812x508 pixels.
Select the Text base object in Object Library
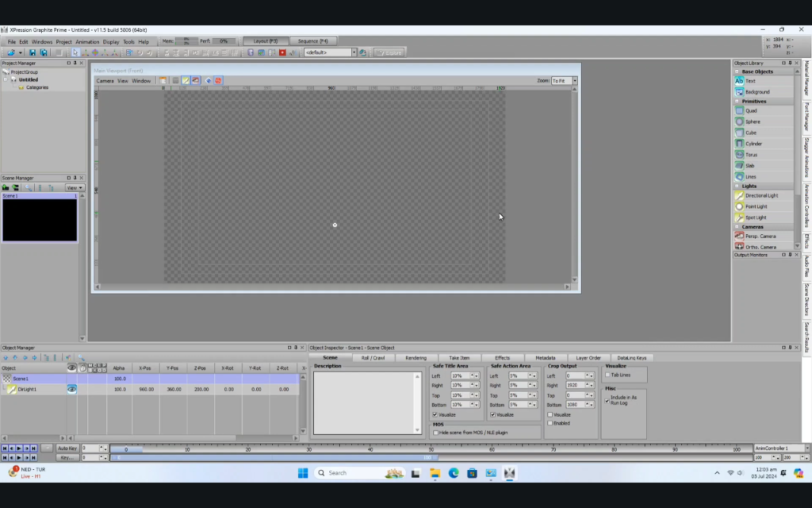point(764,81)
